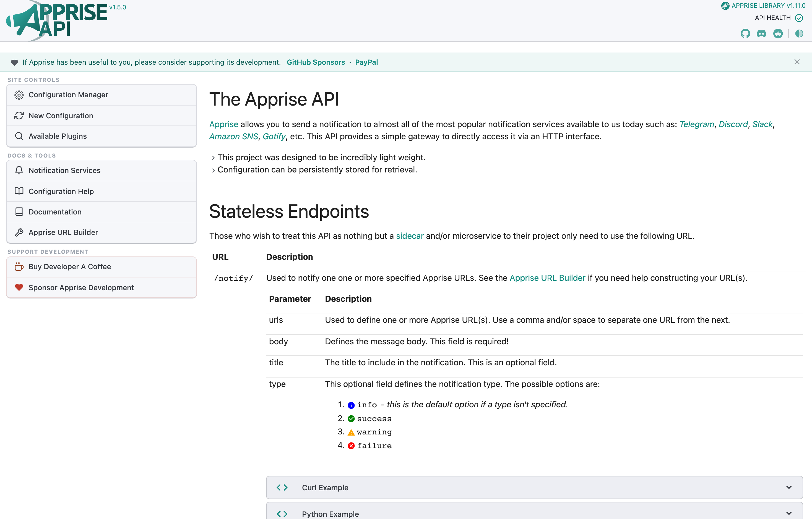The image size is (812, 519).
Task: Dismiss the sponsorship banner
Action: coord(797,62)
